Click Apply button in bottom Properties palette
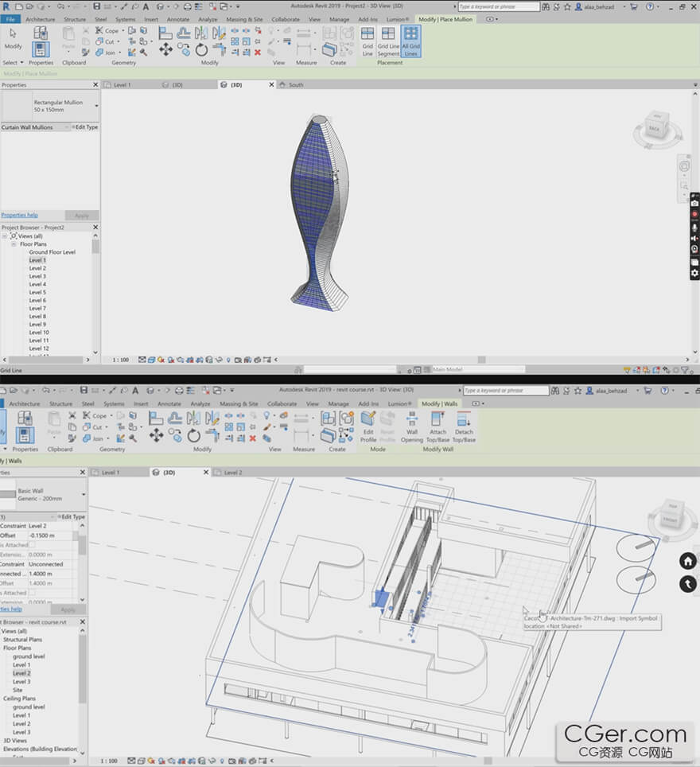 coord(68,609)
